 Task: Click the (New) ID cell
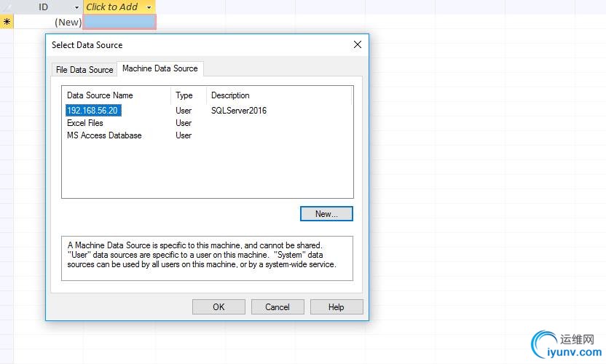[x=48, y=22]
